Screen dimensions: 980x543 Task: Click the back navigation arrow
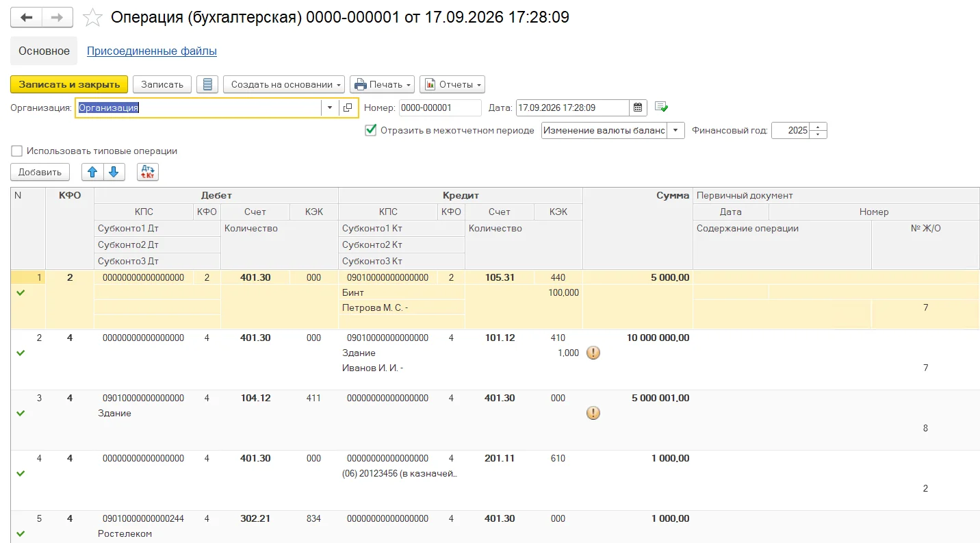[x=26, y=18]
